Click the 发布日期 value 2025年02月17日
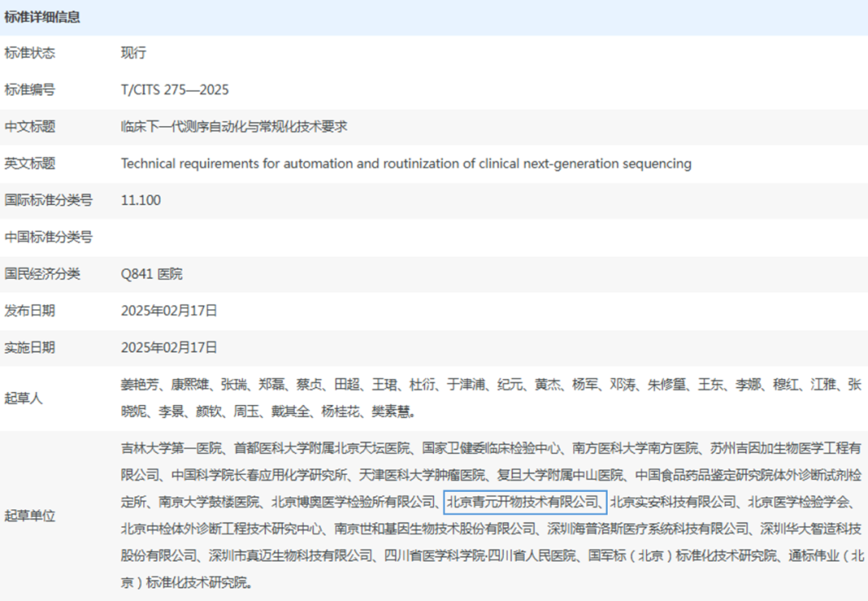This screenshot has height=601, width=868. coord(170,310)
